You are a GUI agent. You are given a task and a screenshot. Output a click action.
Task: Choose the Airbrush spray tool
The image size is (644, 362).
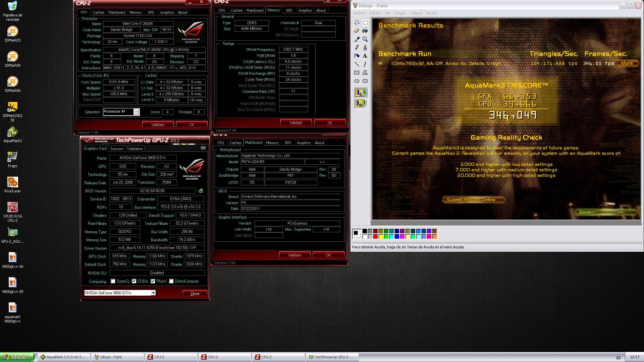tap(357, 56)
